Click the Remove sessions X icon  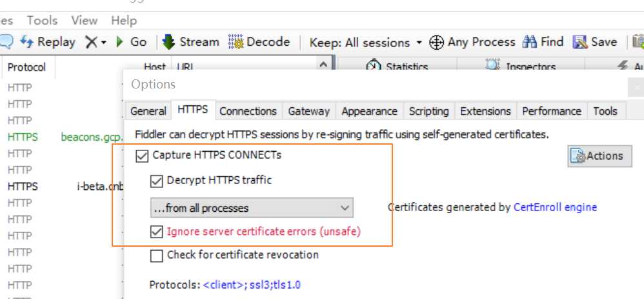91,42
